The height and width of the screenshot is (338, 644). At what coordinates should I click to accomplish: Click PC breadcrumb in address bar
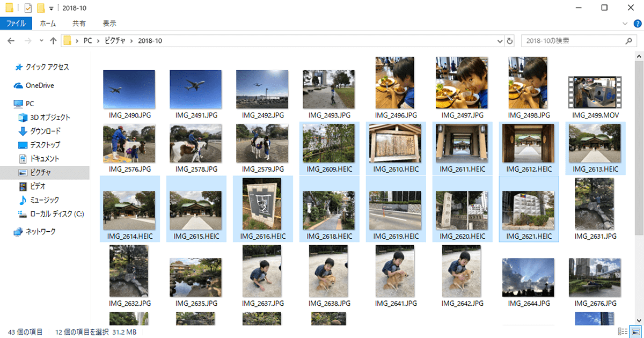[x=87, y=41]
